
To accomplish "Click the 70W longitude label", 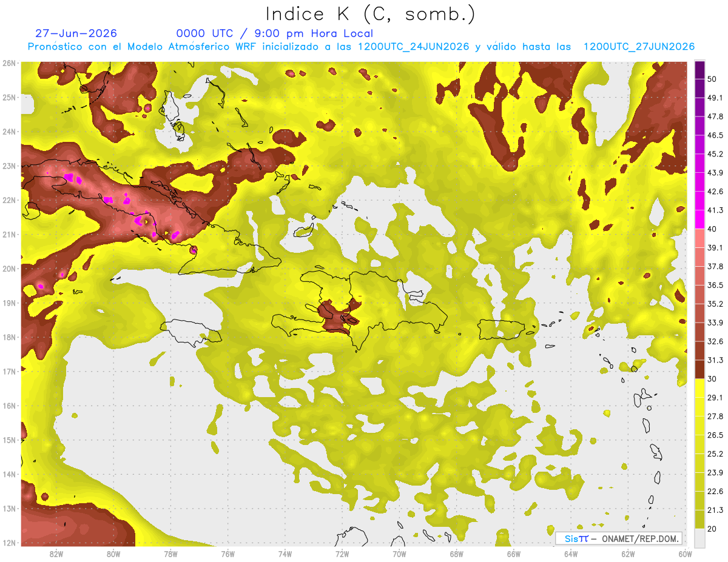I will tap(399, 554).
